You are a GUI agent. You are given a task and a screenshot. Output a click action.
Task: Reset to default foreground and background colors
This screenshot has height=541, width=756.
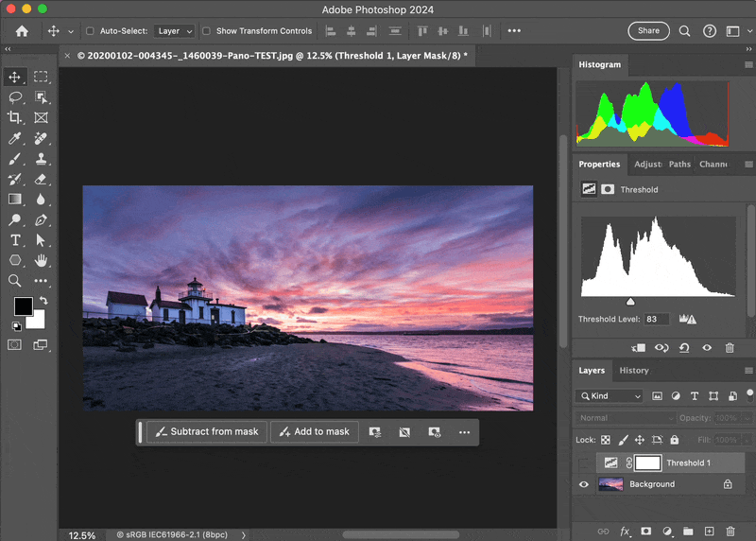pyautogui.click(x=16, y=326)
